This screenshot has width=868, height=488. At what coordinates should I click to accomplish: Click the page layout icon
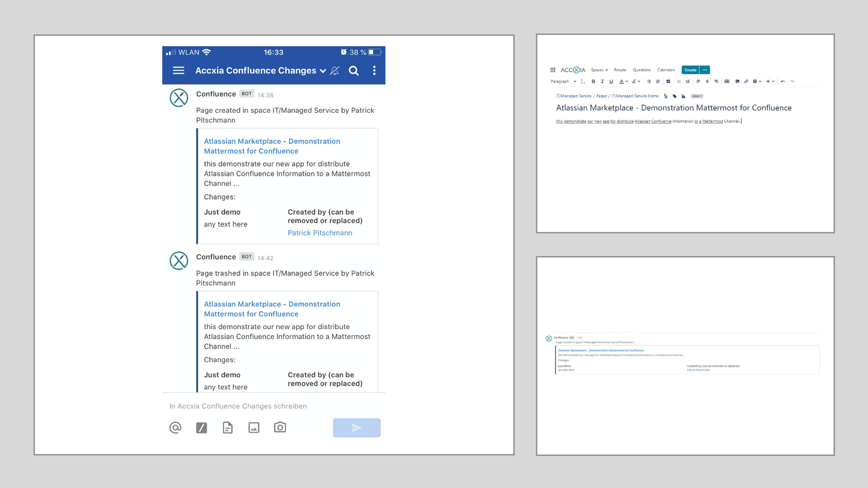(727, 81)
